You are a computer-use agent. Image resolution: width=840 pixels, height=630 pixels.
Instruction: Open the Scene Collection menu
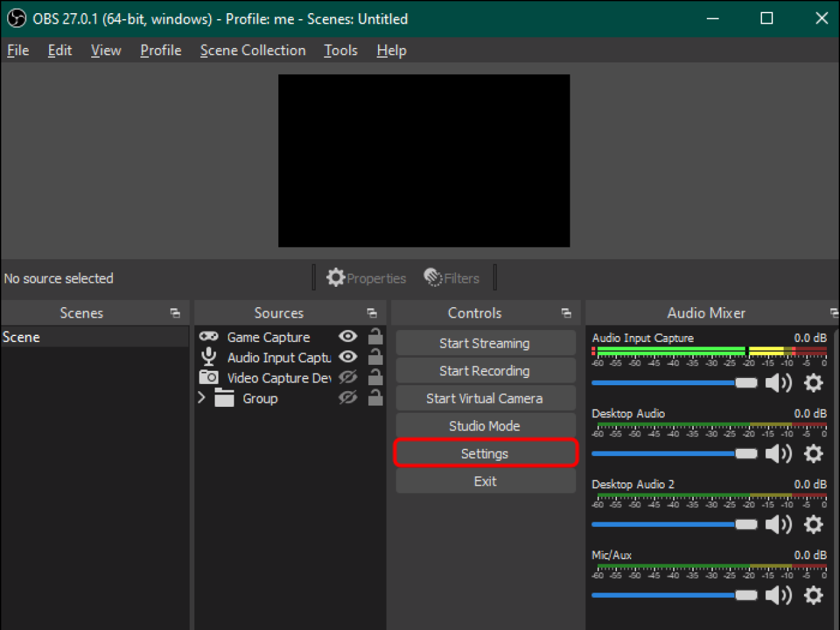[x=253, y=50]
